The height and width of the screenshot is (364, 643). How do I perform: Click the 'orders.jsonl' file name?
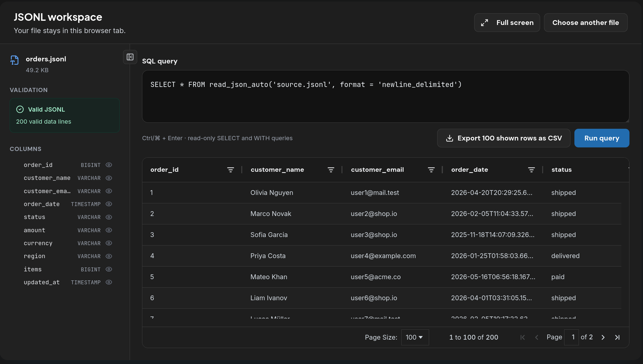[46, 59]
